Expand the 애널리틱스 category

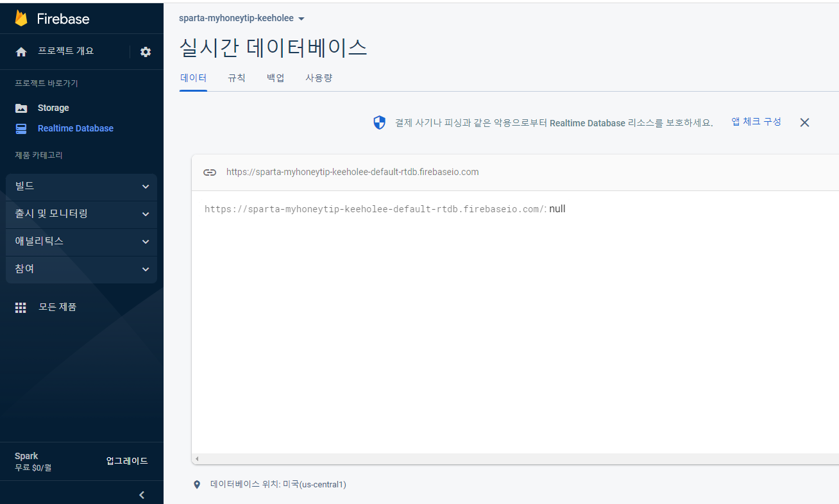81,242
